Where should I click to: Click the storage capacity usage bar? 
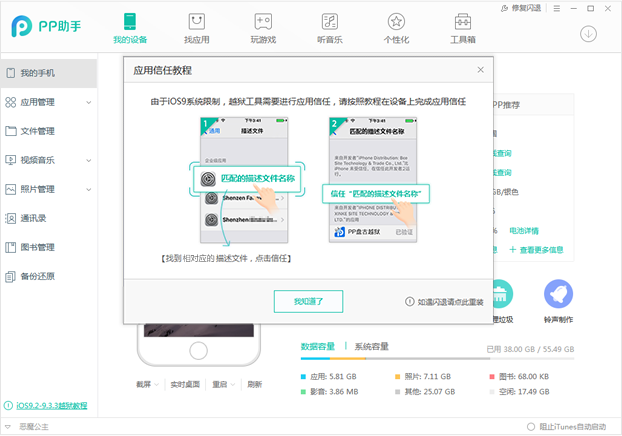[x=437, y=359]
